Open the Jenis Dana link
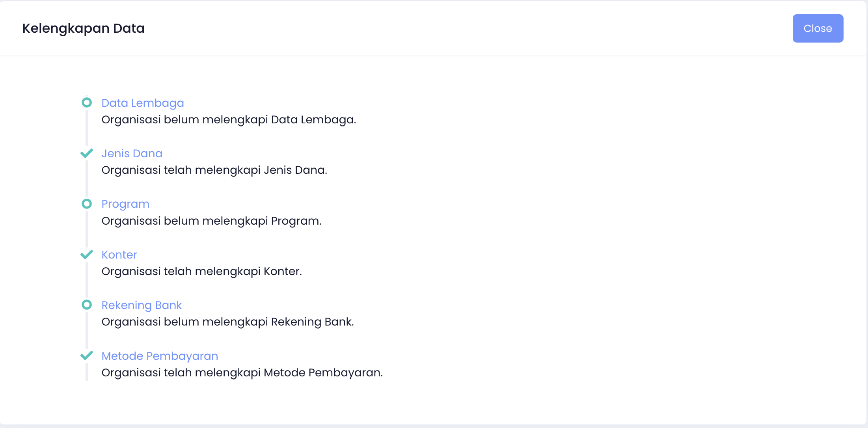868x428 pixels. pyautogui.click(x=132, y=153)
